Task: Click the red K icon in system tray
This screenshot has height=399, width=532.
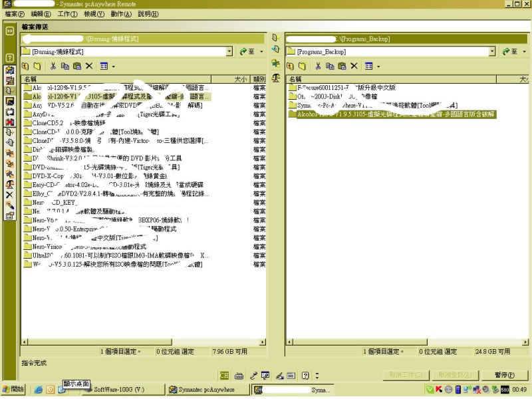Action: pyautogui.click(x=439, y=390)
